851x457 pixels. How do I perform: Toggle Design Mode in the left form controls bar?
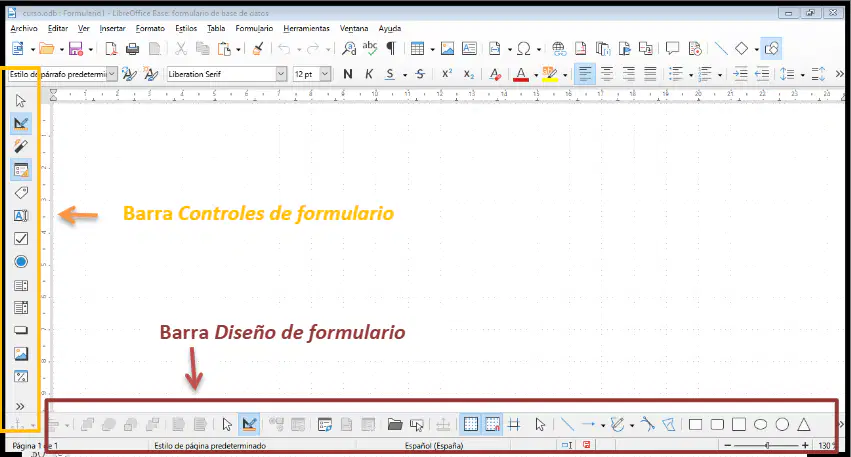tap(21, 123)
